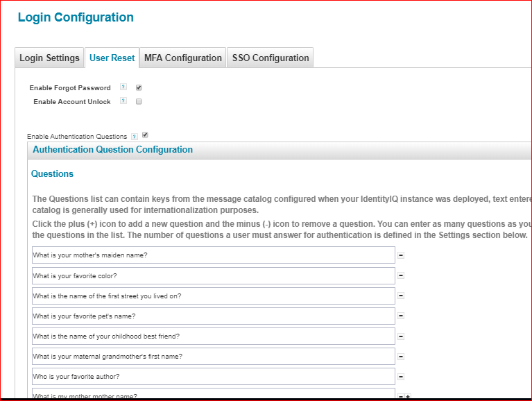Click help icon beside Enable Forgot Password
The width and height of the screenshot is (532, 401).
(x=123, y=87)
